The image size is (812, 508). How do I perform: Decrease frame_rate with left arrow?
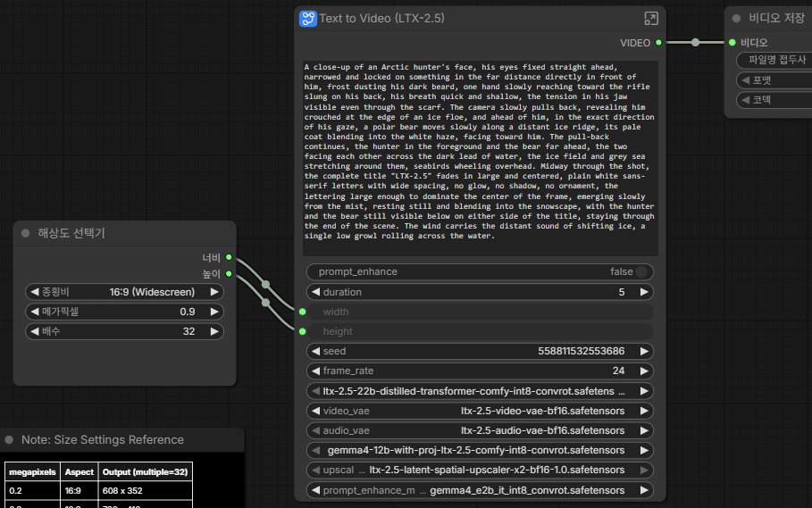(x=315, y=371)
